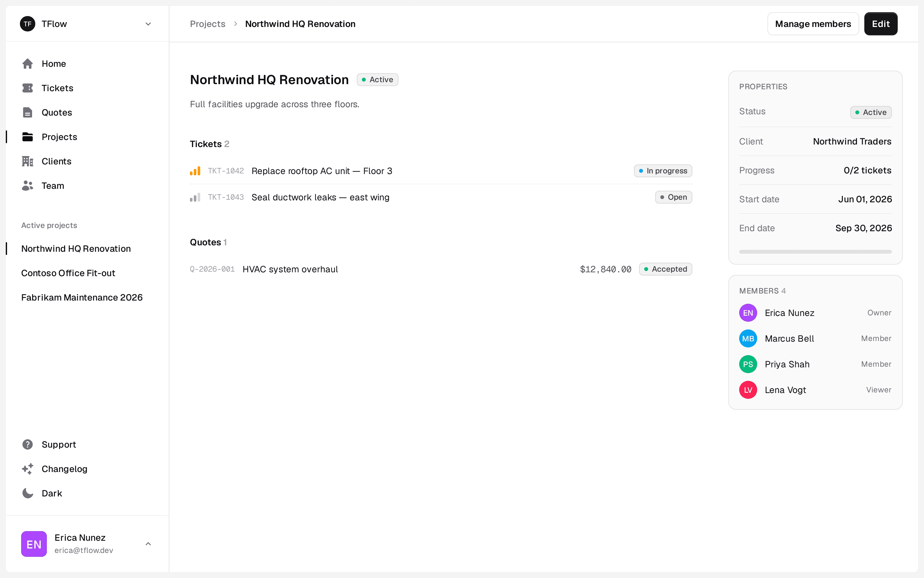
Task: Open Contoso Office Fit-out project
Action: (87, 273)
